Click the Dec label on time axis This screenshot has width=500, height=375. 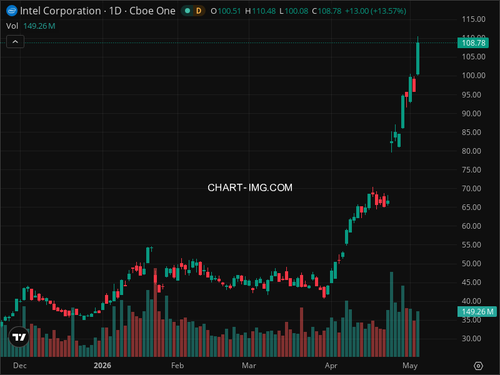[20, 366]
